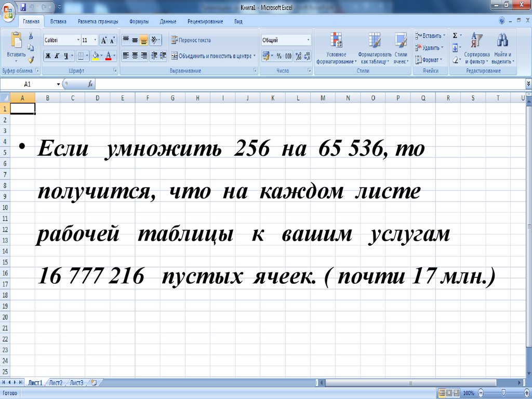
Task: Click the AutoSum sigma icon
Action: point(455,36)
